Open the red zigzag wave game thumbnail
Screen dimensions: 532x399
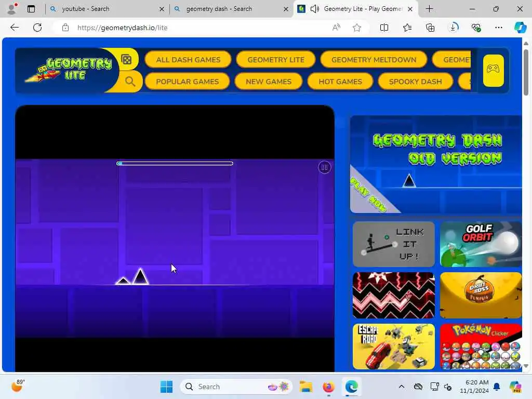[394, 295]
